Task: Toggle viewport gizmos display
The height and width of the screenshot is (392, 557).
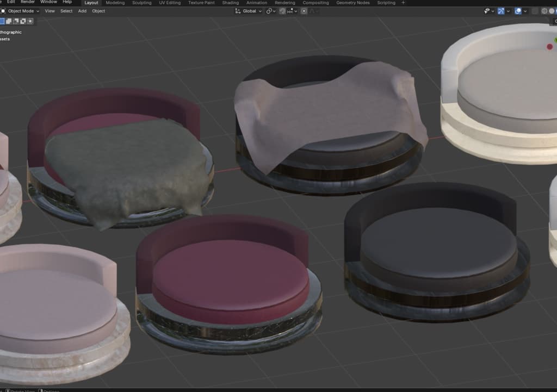Action: tap(501, 11)
